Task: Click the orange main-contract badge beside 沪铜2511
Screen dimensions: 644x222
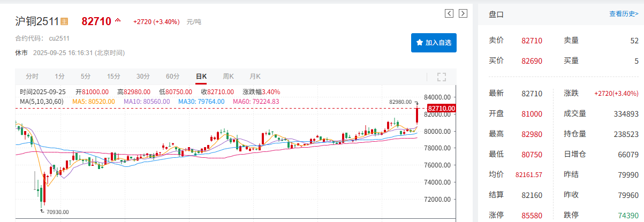Action: 64,22
